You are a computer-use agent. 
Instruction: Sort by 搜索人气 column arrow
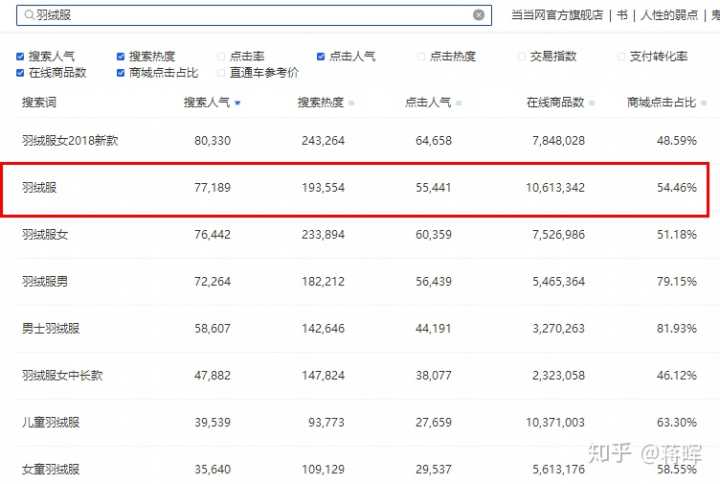click(x=237, y=103)
